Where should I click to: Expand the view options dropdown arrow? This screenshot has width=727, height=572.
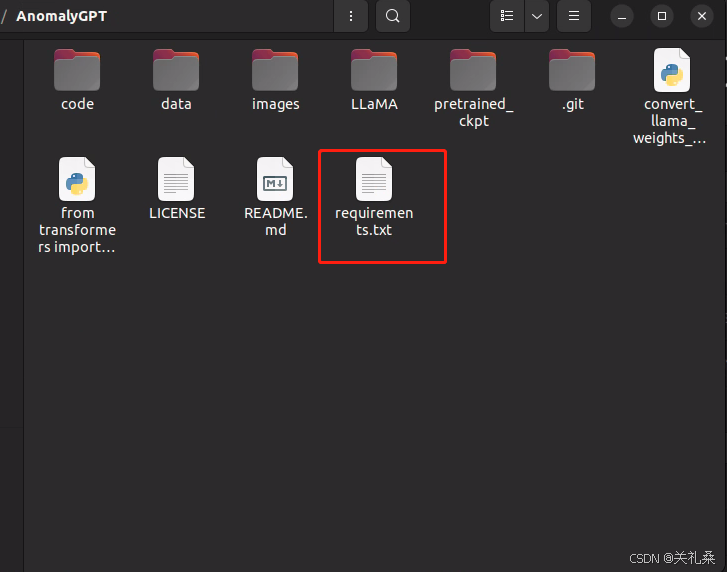537,16
